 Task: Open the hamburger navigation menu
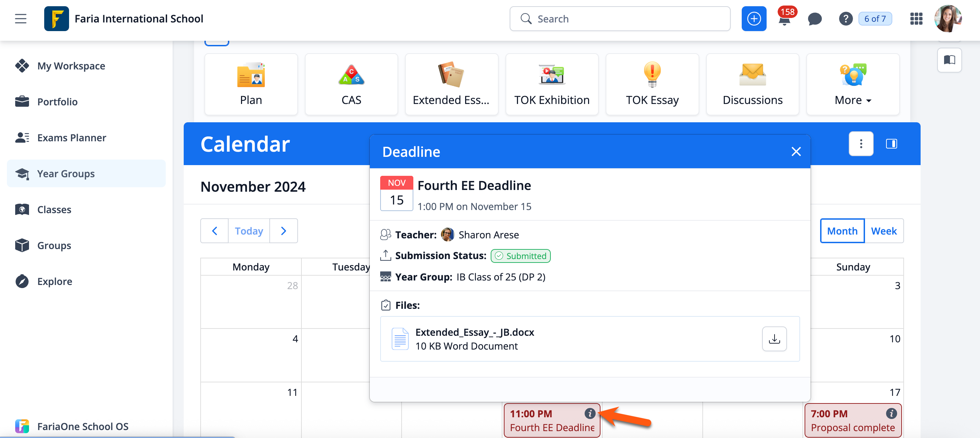(20, 18)
